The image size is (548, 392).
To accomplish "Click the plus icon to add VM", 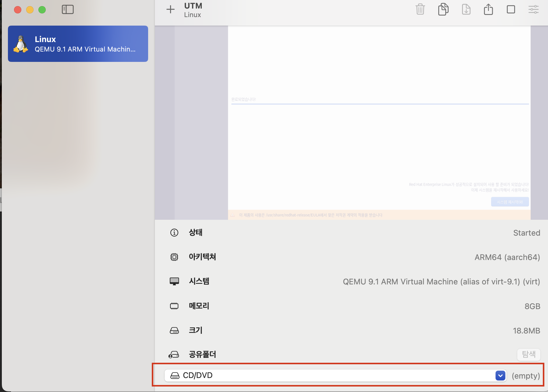I will pyautogui.click(x=171, y=9).
